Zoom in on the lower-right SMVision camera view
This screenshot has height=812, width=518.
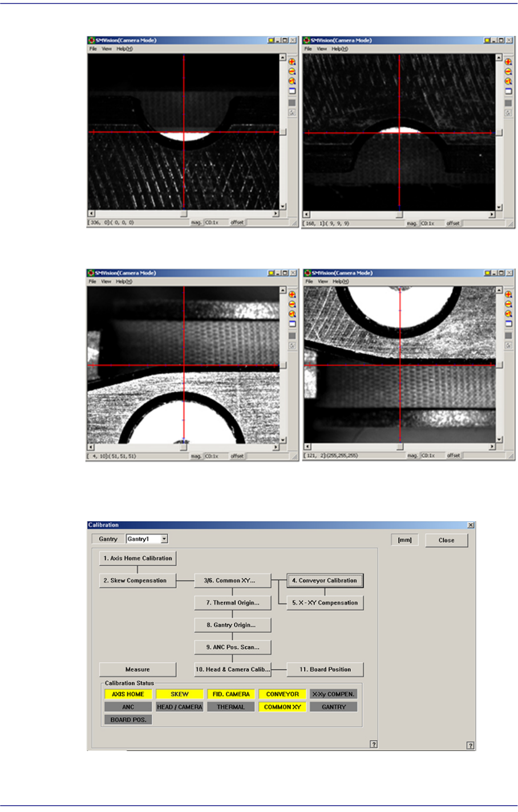[x=508, y=294]
